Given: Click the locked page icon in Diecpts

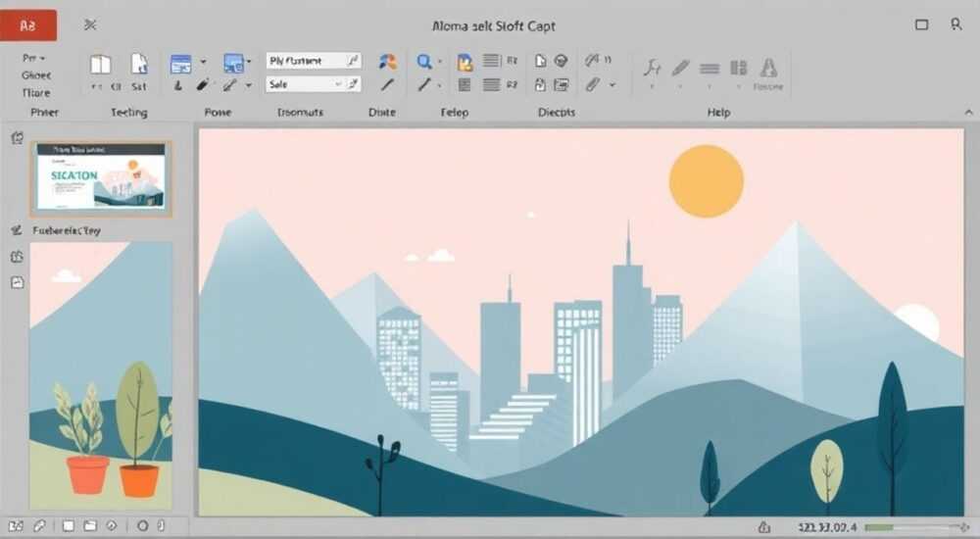Looking at the screenshot, I should click(541, 84).
